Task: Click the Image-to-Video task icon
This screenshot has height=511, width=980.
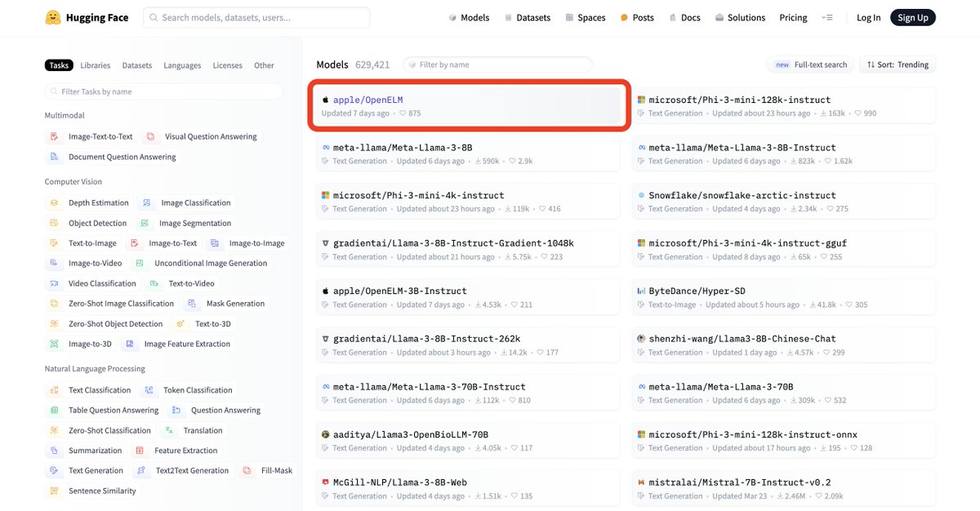Action: tap(54, 264)
